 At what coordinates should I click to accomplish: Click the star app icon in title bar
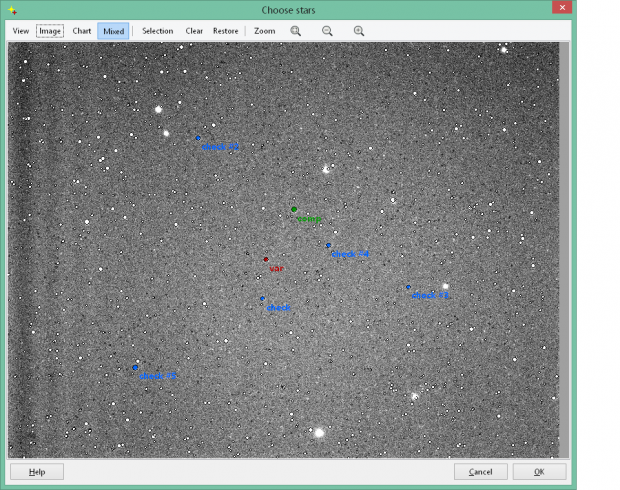click(12, 11)
